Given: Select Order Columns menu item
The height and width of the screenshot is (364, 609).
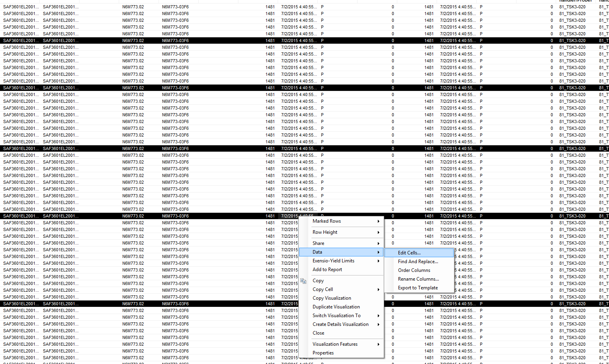Looking at the screenshot, I should pyautogui.click(x=414, y=270).
